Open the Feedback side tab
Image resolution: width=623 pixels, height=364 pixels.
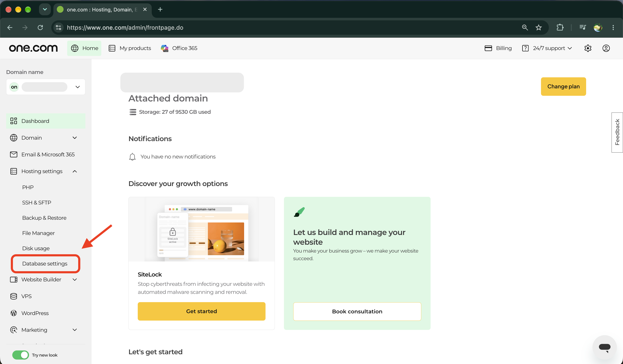coord(617,132)
